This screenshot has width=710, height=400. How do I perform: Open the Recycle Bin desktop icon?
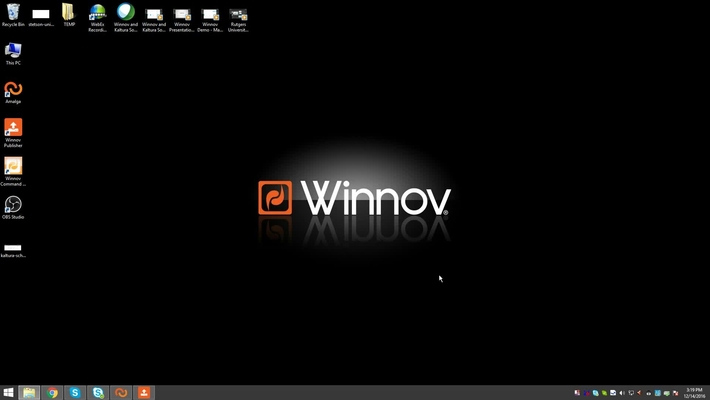[13, 15]
